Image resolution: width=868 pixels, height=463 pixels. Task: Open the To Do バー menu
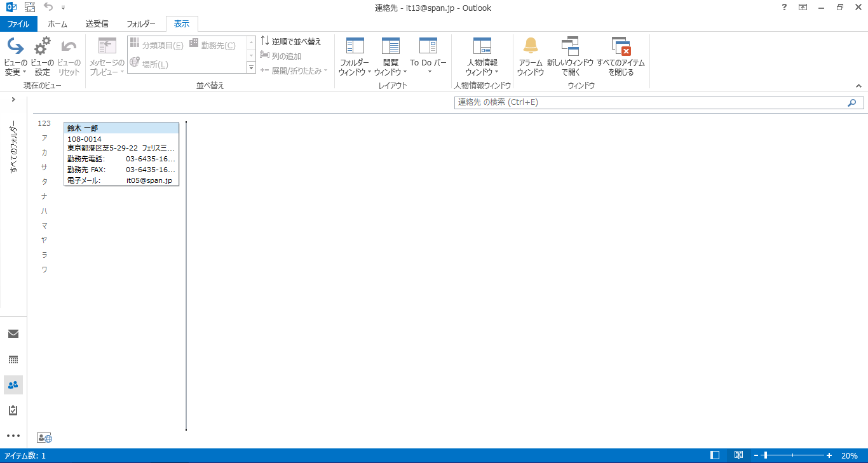click(x=428, y=57)
